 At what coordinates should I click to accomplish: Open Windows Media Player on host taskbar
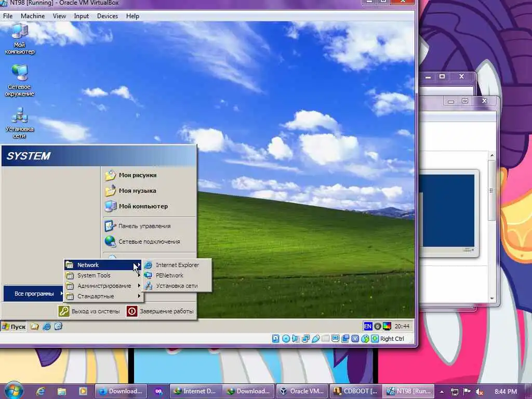[83, 391]
